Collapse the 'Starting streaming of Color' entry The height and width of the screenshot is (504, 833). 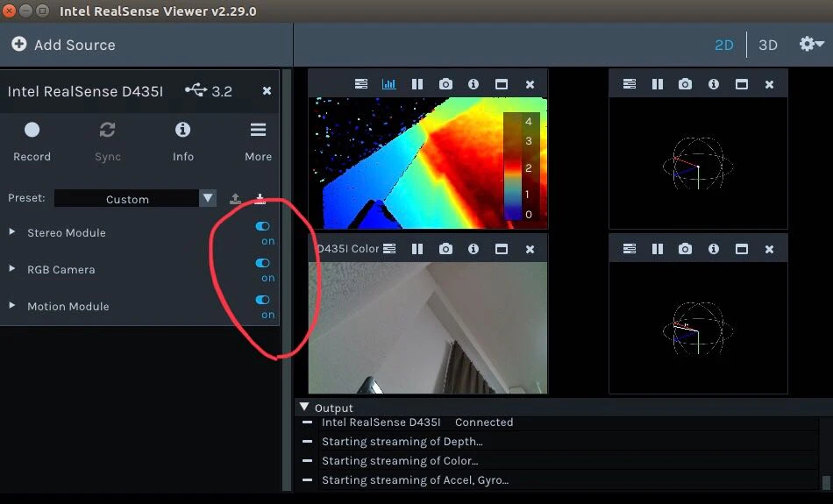coord(307,460)
